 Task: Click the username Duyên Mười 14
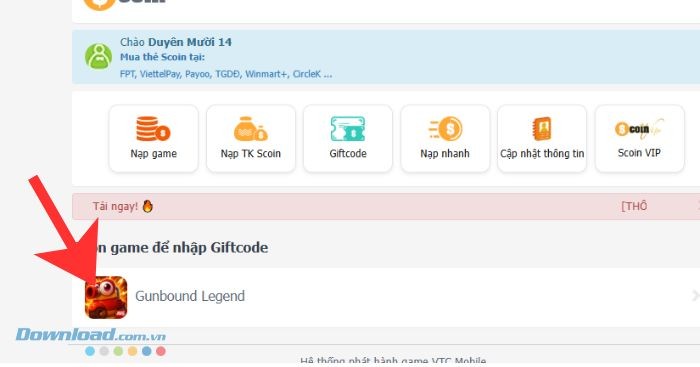(x=190, y=42)
